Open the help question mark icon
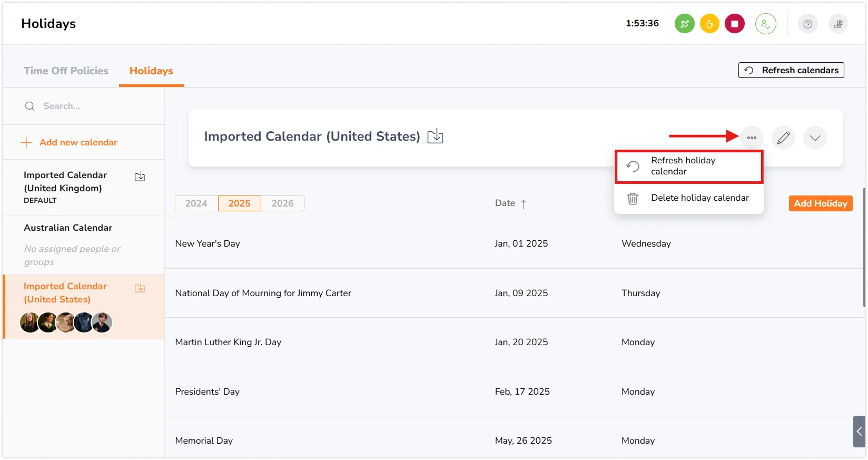This screenshot has height=460, width=868. tap(807, 24)
